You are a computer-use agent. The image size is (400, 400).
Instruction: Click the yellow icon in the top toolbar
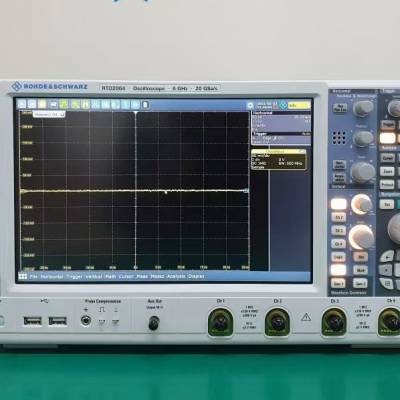click(42, 104)
